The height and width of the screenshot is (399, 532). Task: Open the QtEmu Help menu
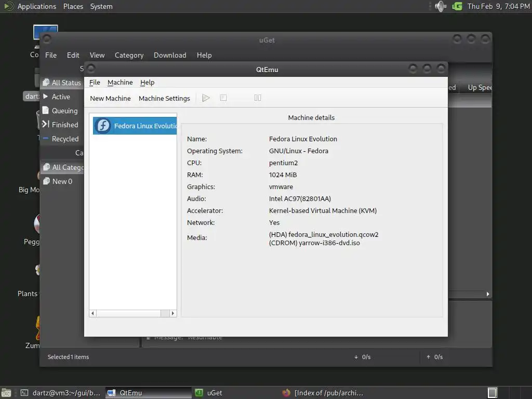click(147, 83)
